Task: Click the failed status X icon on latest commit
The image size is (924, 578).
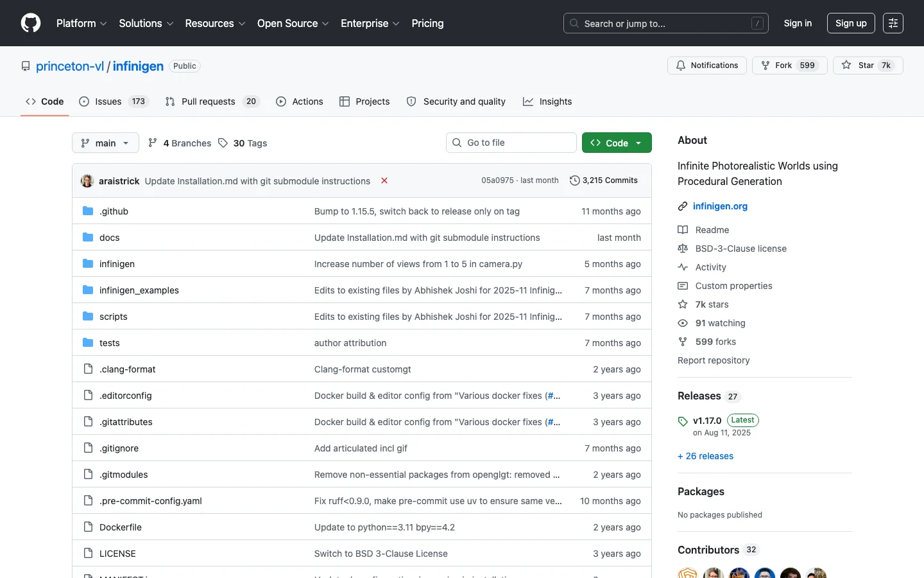Action: pos(384,180)
